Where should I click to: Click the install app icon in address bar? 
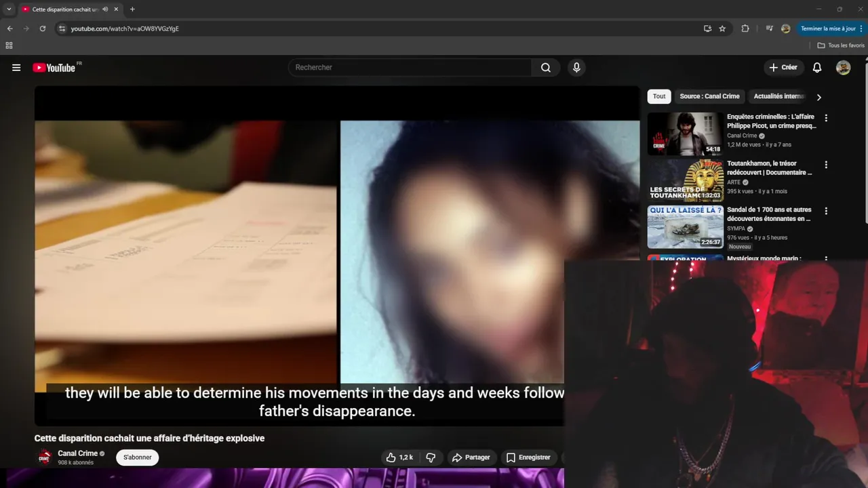(707, 28)
